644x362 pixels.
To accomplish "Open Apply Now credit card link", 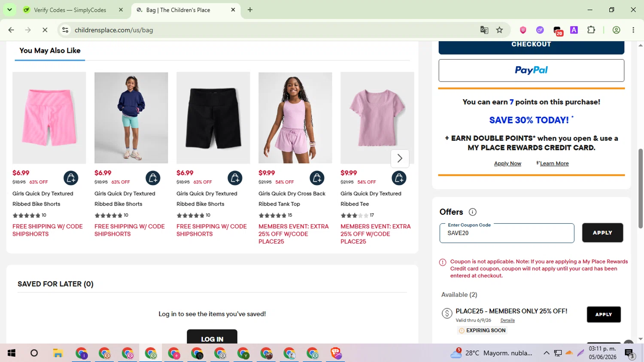I will coord(507,164).
